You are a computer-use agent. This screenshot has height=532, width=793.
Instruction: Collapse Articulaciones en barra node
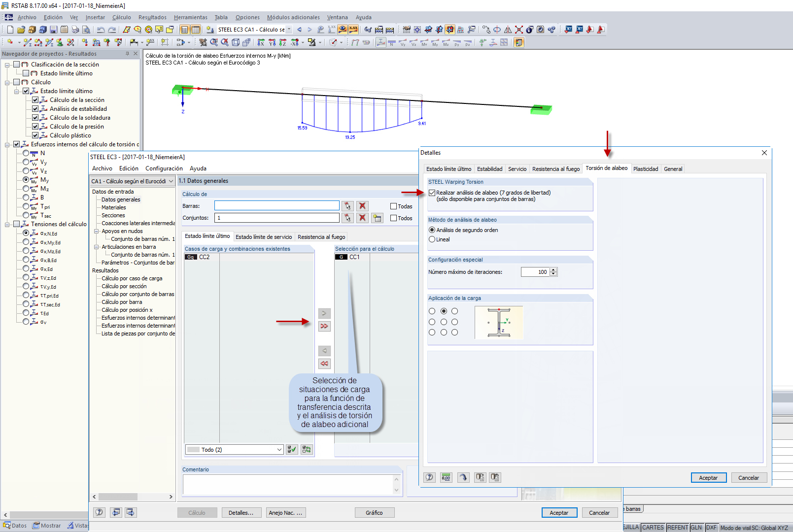(x=97, y=247)
